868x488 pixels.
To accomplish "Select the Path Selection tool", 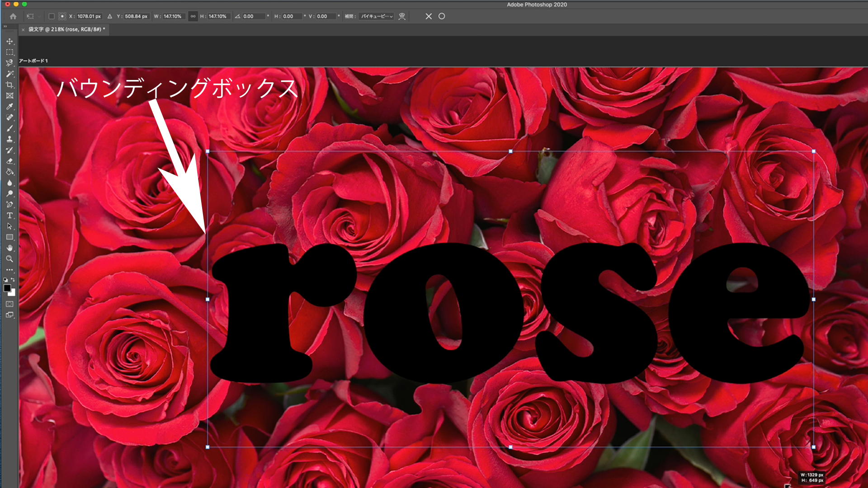I will (x=9, y=226).
